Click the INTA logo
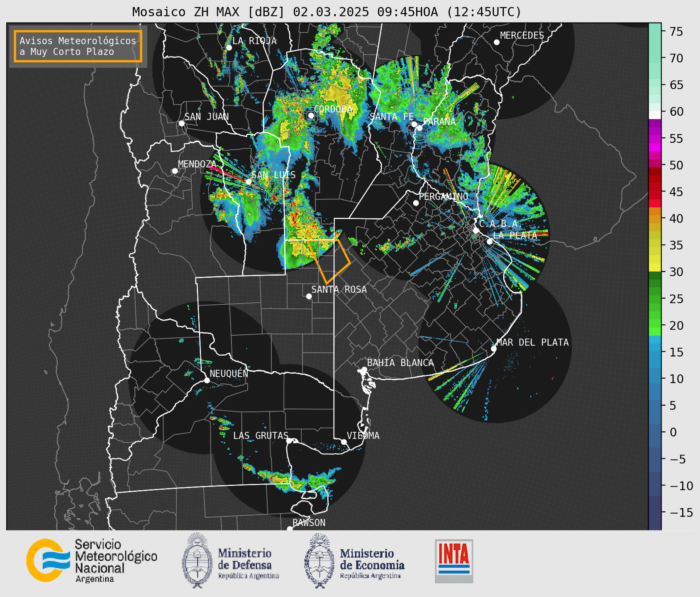Image resolution: width=700 pixels, height=597 pixels. point(454,561)
